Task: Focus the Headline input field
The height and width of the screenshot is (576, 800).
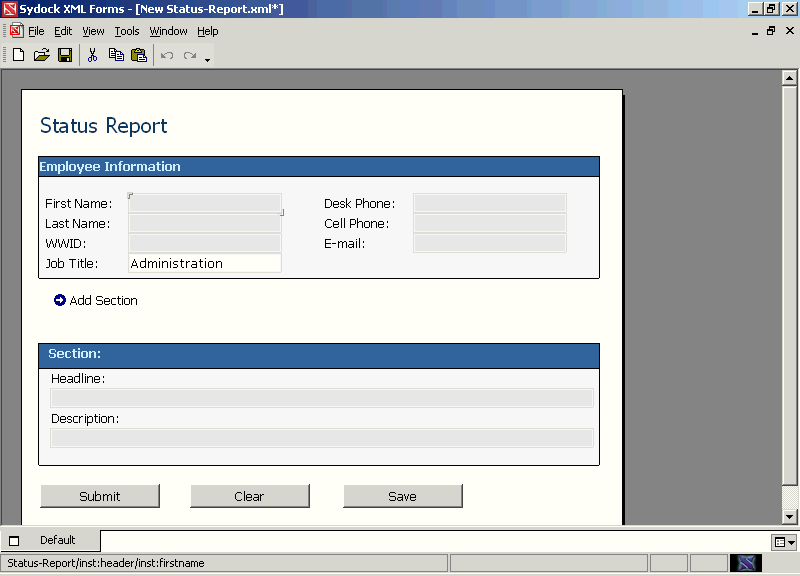Action: [x=322, y=398]
